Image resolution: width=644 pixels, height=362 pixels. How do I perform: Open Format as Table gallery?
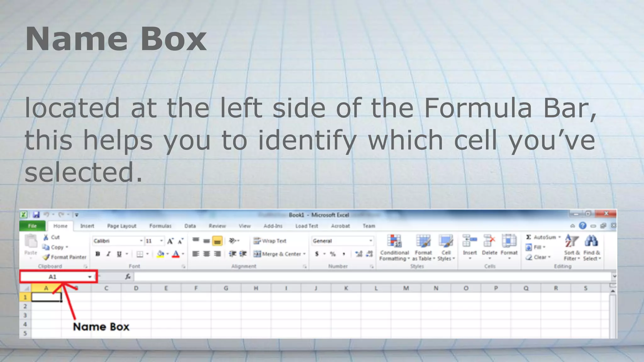click(x=423, y=248)
